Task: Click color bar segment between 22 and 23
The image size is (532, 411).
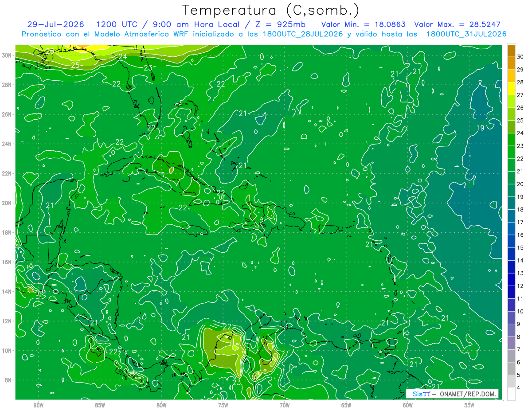Action: [x=511, y=152]
